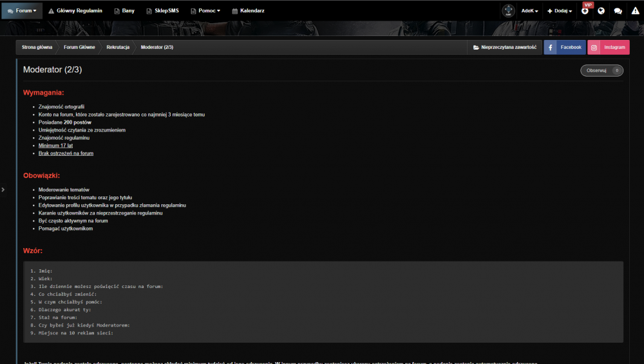Navigate to Rekrutacja breadcrumb

[118, 47]
